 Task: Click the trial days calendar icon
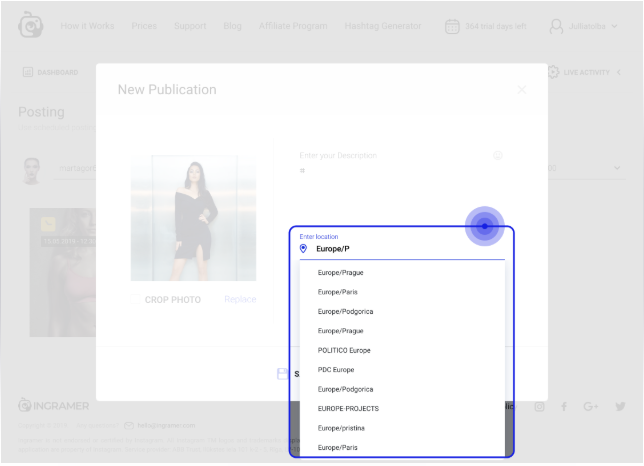[x=452, y=26]
